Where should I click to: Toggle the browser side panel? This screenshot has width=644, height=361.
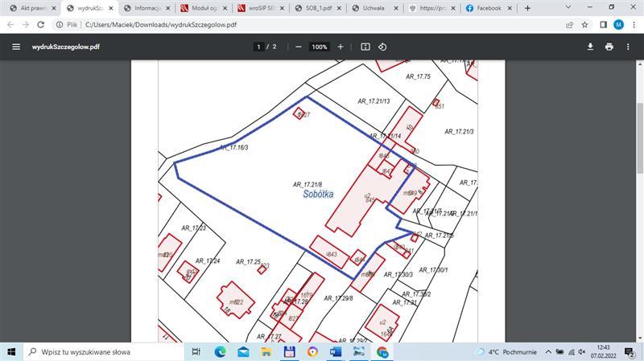[x=603, y=25]
